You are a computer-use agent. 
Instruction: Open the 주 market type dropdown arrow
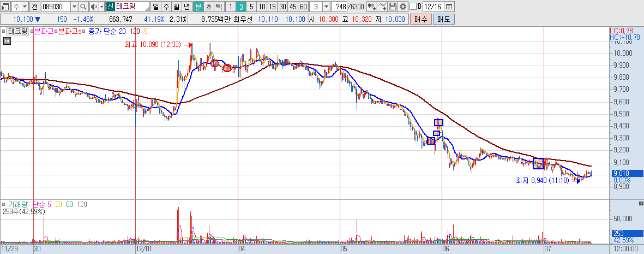click(25, 7)
